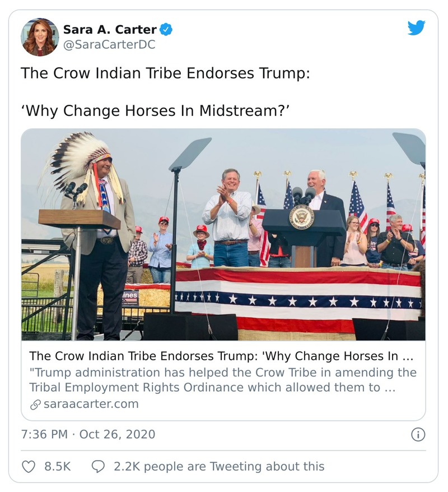This screenshot has width=448, height=492.
Task: Click tweet text "The Crow Indian Tribe Endorses Trump:"
Action: [165, 73]
